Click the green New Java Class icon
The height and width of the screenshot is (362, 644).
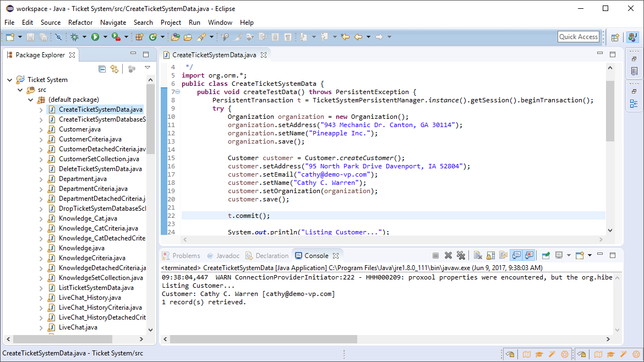coord(153,37)
